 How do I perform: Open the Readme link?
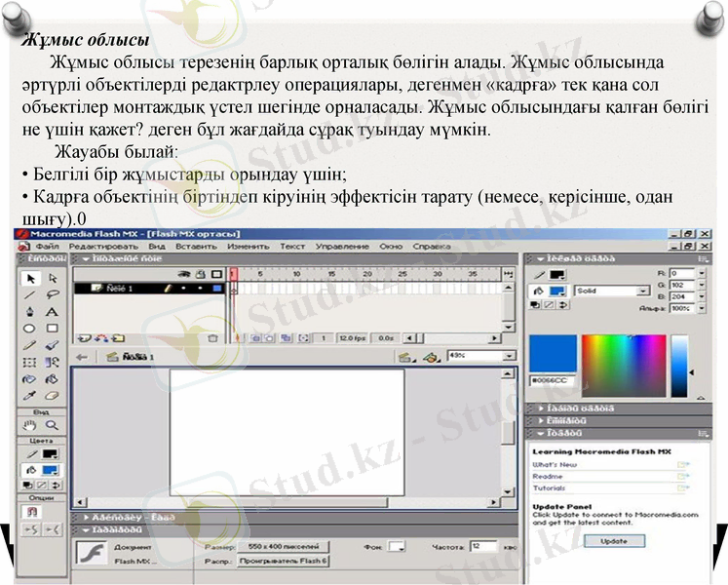click(x=548, y=476)
